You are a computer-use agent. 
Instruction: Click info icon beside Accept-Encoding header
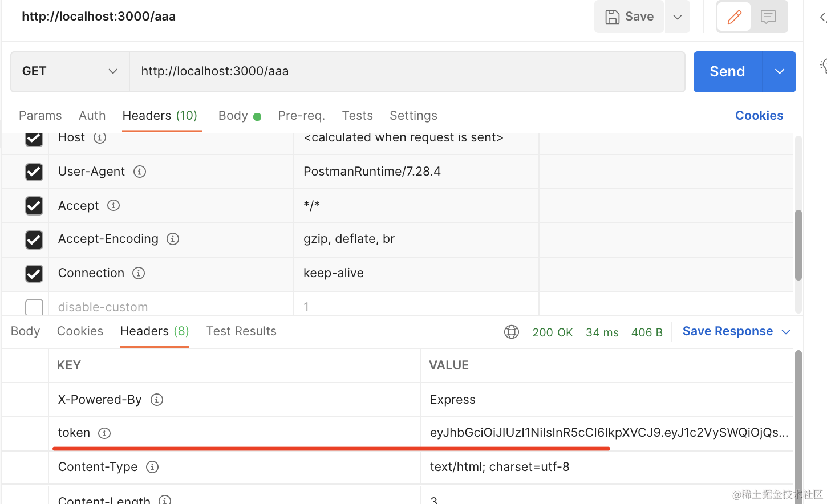pos(173,239)
